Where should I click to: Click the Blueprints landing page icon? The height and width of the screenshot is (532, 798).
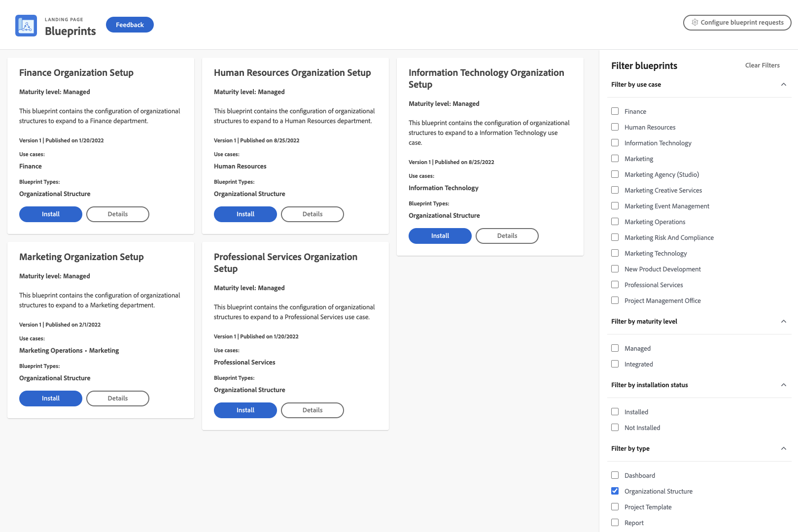(26, 25)
